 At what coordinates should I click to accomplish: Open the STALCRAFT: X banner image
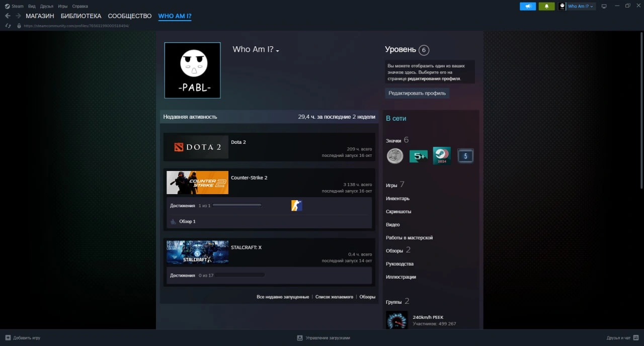(x=197, y=252)
